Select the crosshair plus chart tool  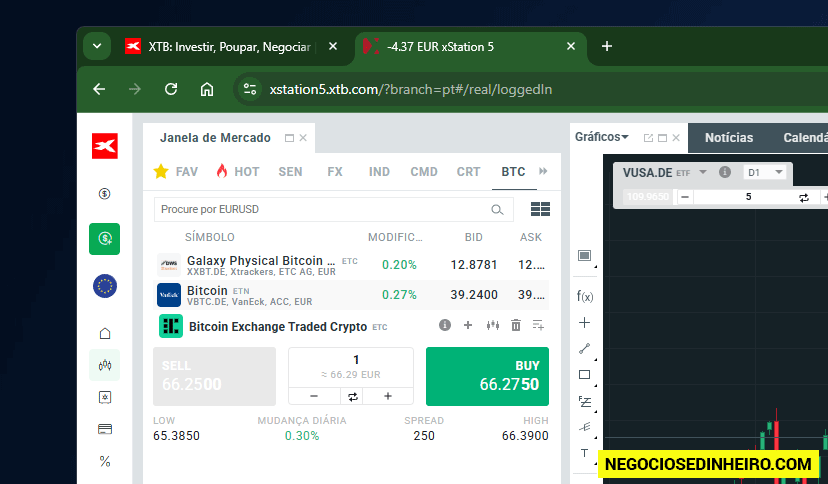(x=585, y=322)
